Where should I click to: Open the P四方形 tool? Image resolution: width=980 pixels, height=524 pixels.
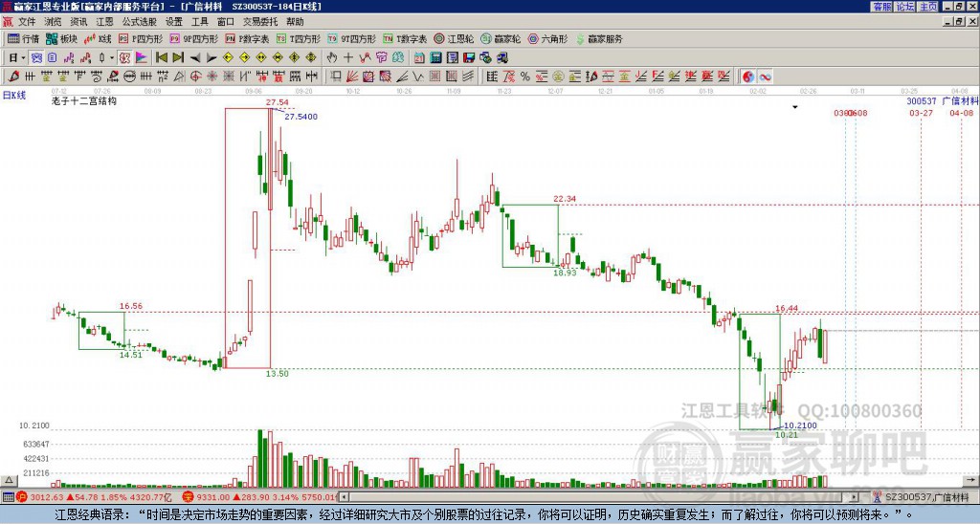coord(141,38)
